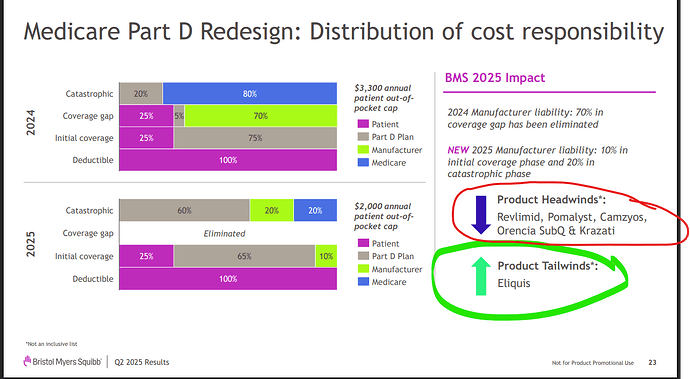Click the green upward Tailwinds arrow

481,276
